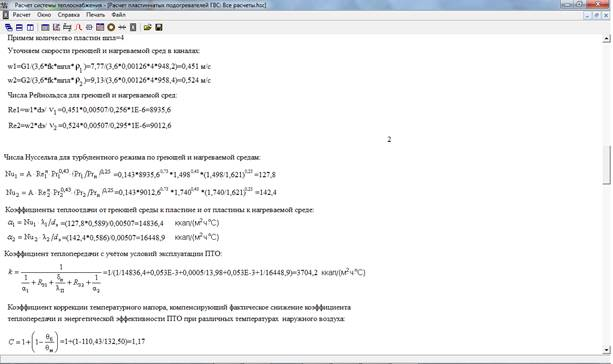This screenshot has height=364, width=613.
Task: Click the calendar-like table toolbar icon
Action: point(100,27)
